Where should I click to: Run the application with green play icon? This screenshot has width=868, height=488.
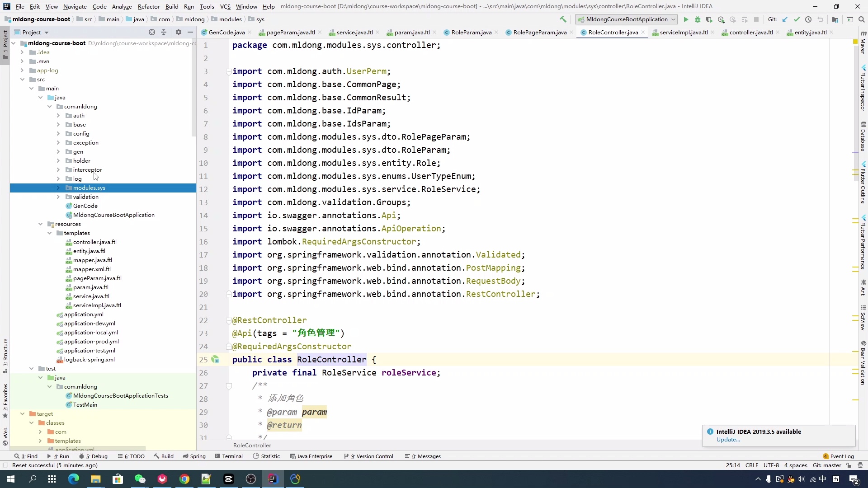coord(686,19)
